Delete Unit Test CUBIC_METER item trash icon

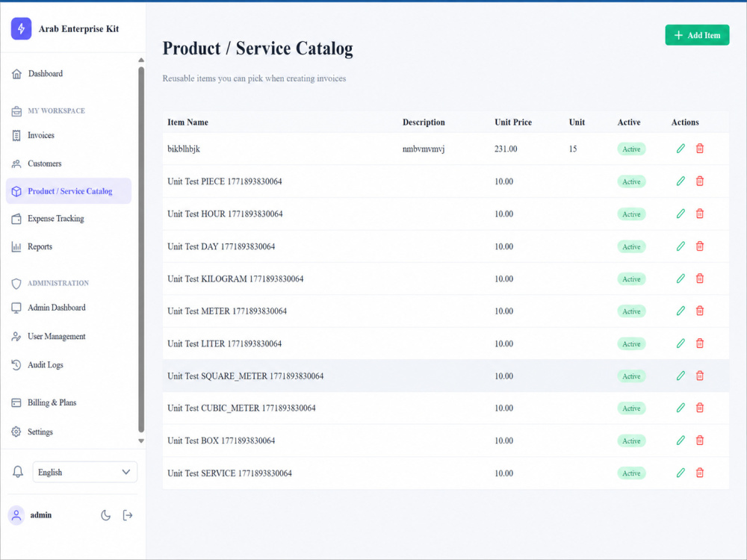pyautogui.click(x=699, y=408)
